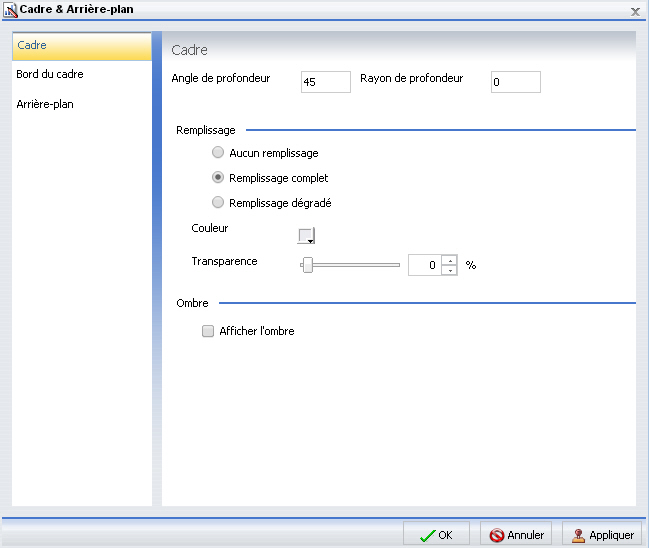Select the Cadre tab in sidebar
Screen dimensions: 649x548
pos(82,46)
